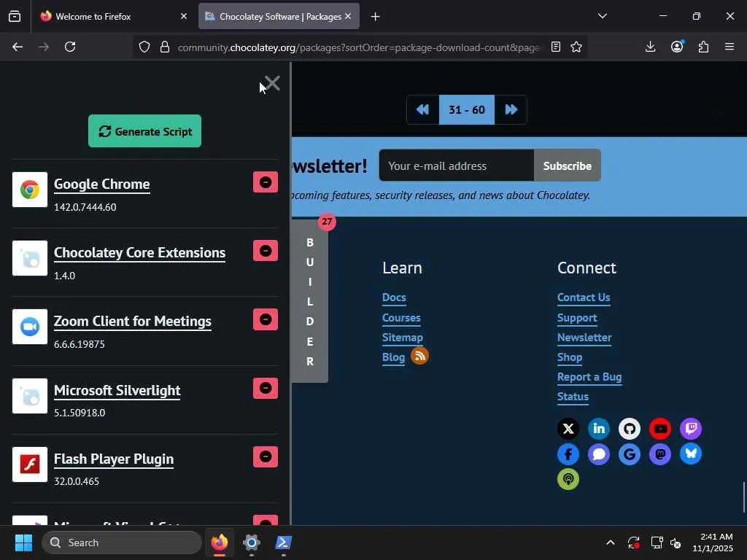
Task: Click the Google Chrome package logo
Action: tap(29, 190)
